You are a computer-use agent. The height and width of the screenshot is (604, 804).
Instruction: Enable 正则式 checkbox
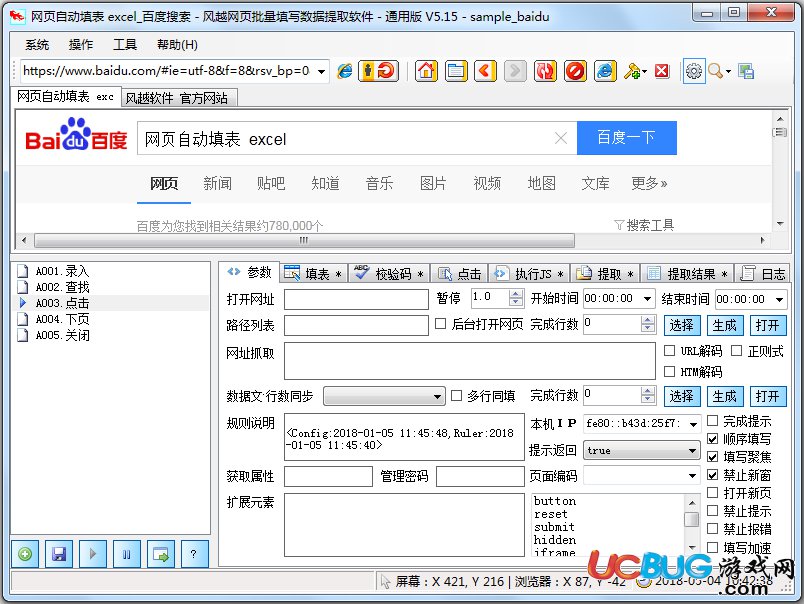[x=736, y=350]
